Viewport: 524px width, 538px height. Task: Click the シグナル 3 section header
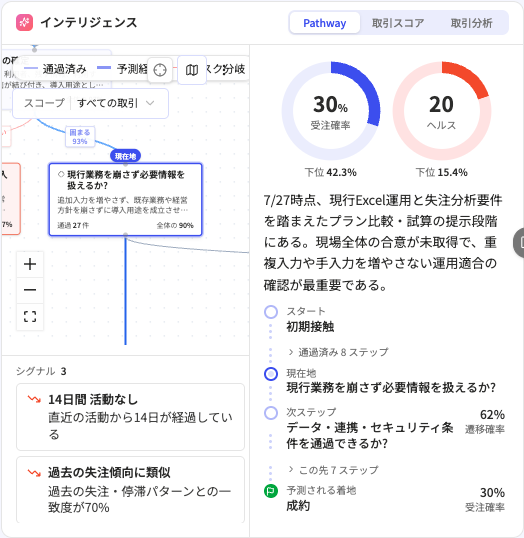41,371
